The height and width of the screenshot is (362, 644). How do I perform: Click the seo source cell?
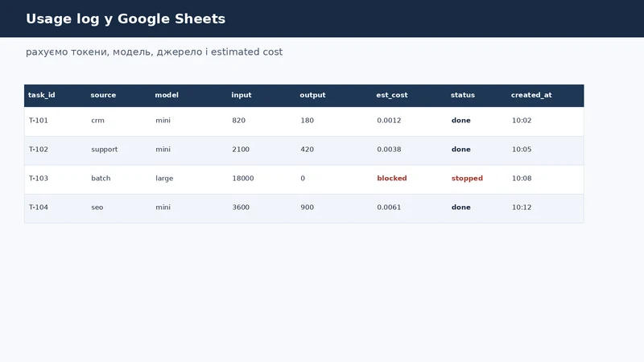pos(97,208)
